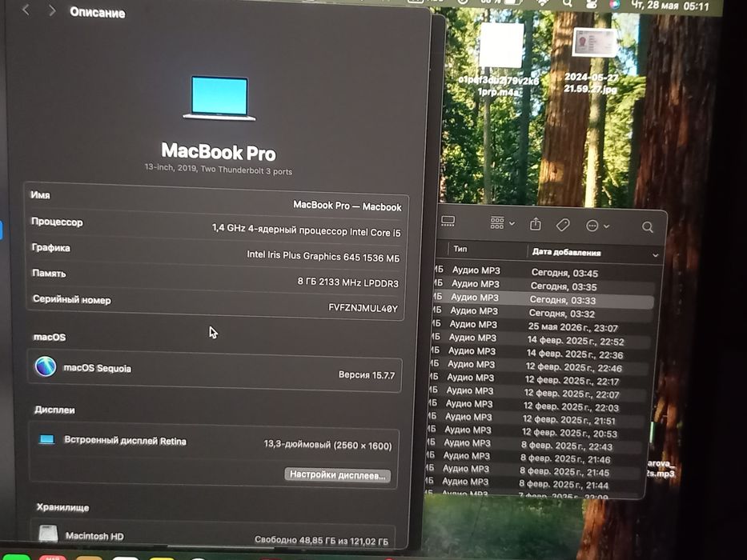Switch Finder view using the gallery view icon
Viewport: 747px width, 560px height.
pos(448,221)
